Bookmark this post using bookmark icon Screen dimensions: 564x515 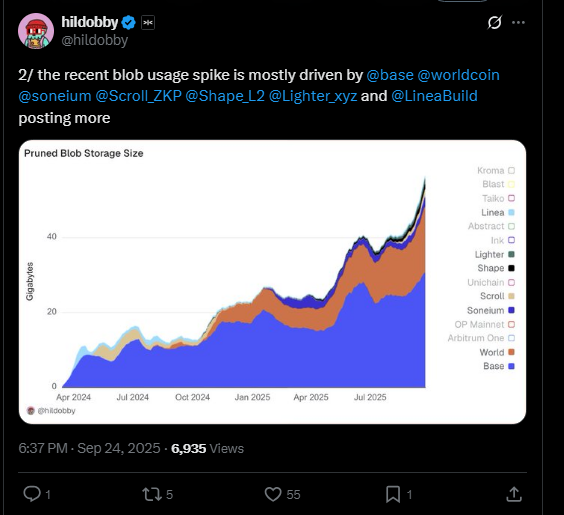coord(393,494)
